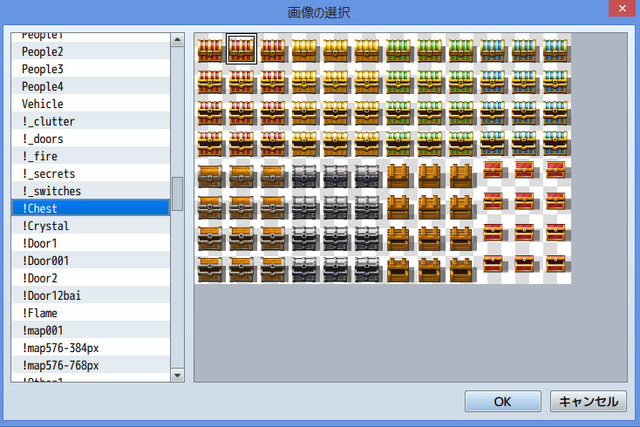Select the leftmost small red chest in seventh row
This screenshot has height=427, width=640.
click(x=493, y=232)
